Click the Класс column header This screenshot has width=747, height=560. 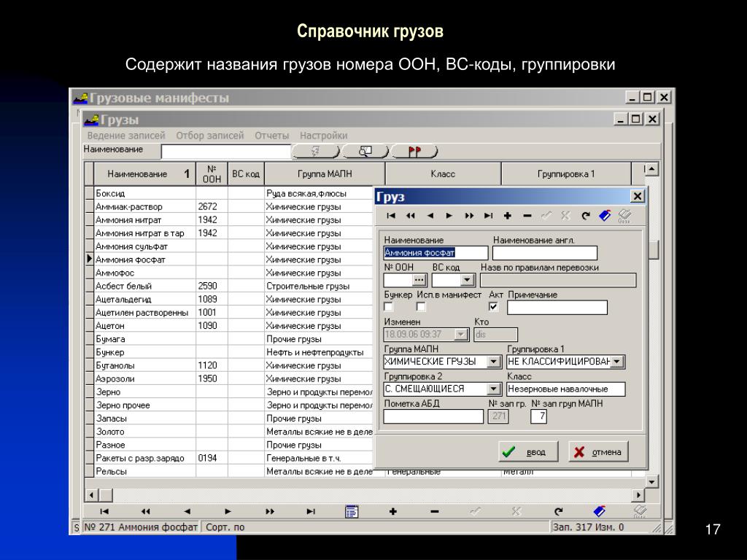point(443,174)
